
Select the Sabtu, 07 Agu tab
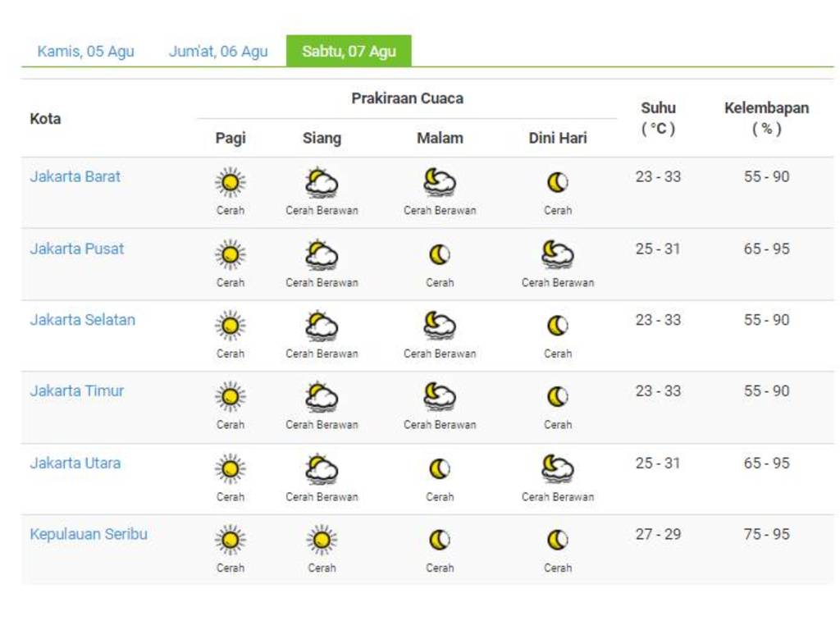click(349, 52)
